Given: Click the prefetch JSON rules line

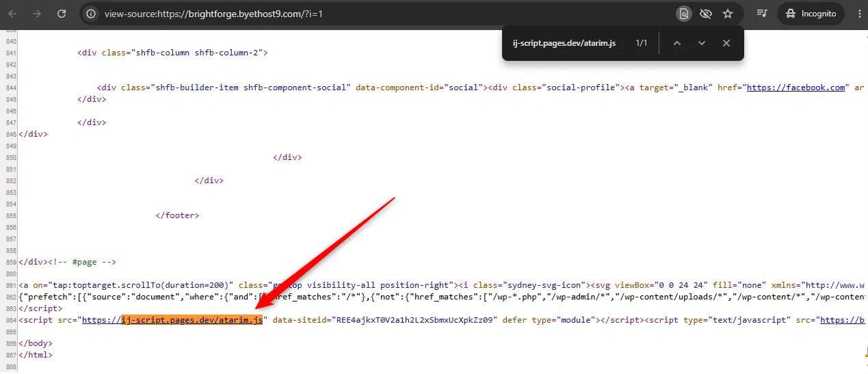Looking at the screenshot, I should coord(443,297).
